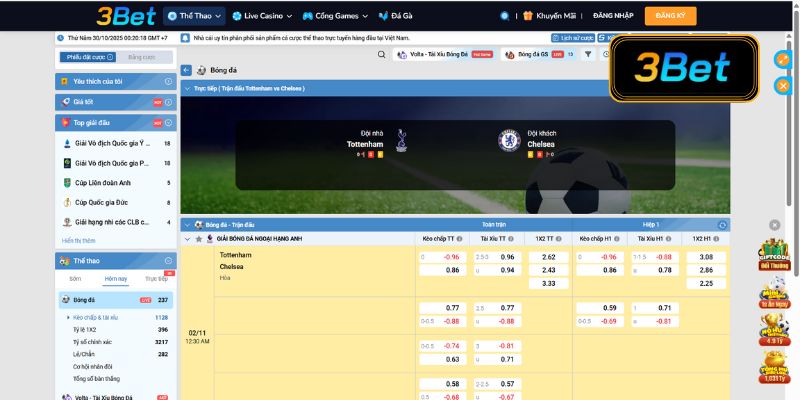Screen dimensions: 800x400
Task: Click info icon next to Kèo chấp H1
Action: [x=616, y=239]
